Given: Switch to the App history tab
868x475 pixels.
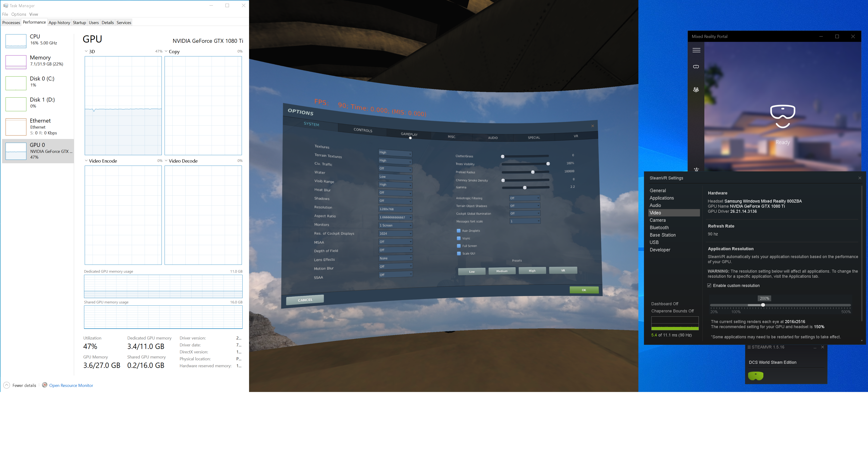Looking at the screenshot, I should click(x=59, y=23).
